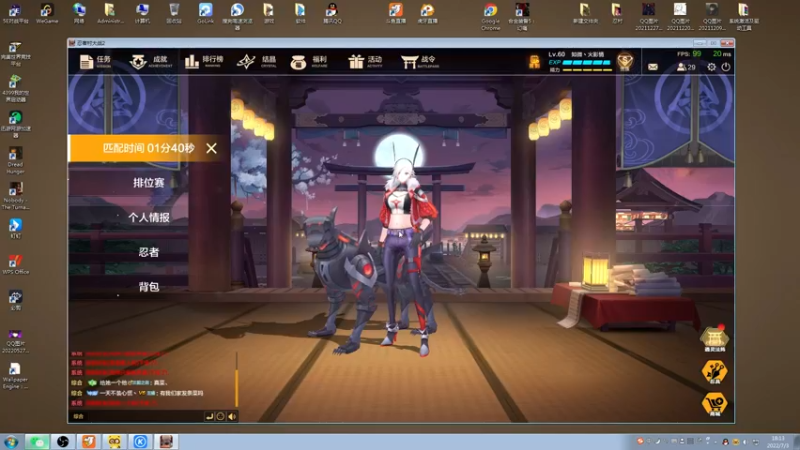The width and height of the screenshot is (800, 450).
Task: Open the friends list icon showing 29
Action: [686, 67]
